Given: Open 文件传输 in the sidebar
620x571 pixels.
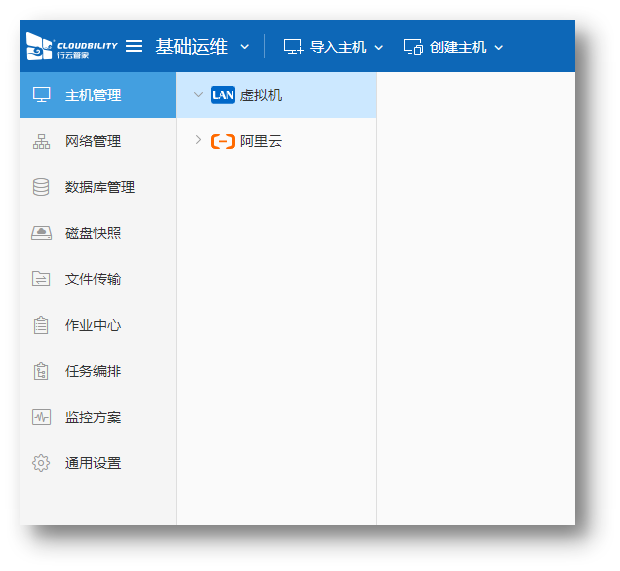Looking at the screenshot, I should point(98,279).
